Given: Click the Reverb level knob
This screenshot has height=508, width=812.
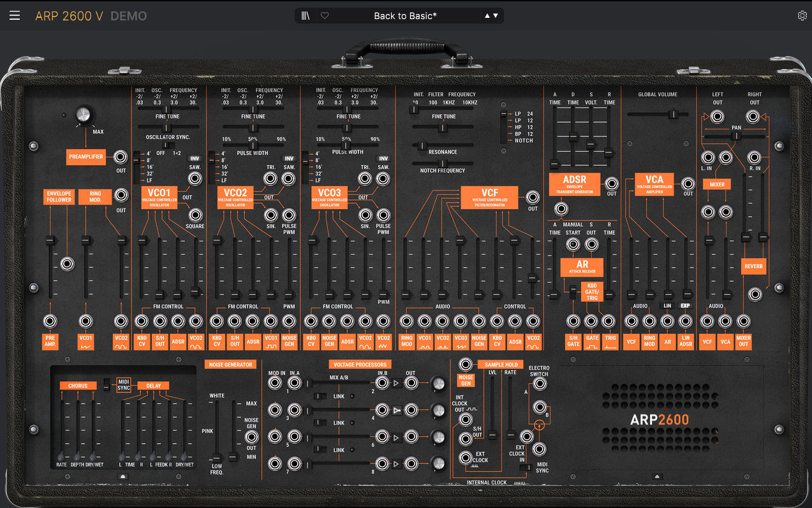Looking at the screenshot, I should (x=756, y=294).
